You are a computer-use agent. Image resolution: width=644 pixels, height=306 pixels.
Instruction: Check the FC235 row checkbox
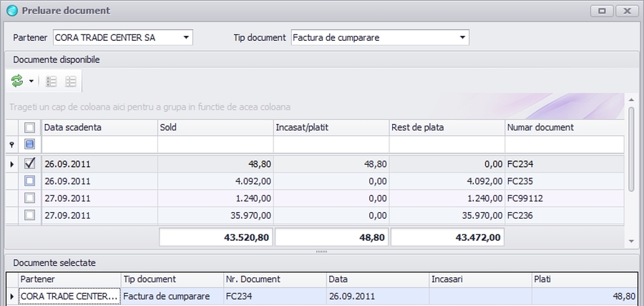(x=30, y=181)
